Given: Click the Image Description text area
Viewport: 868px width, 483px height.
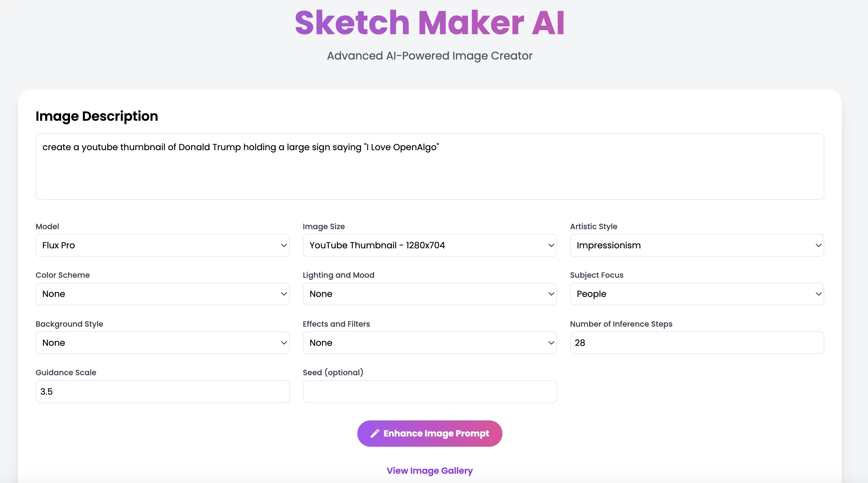Looking at the screenshot, I should point(430,167).
